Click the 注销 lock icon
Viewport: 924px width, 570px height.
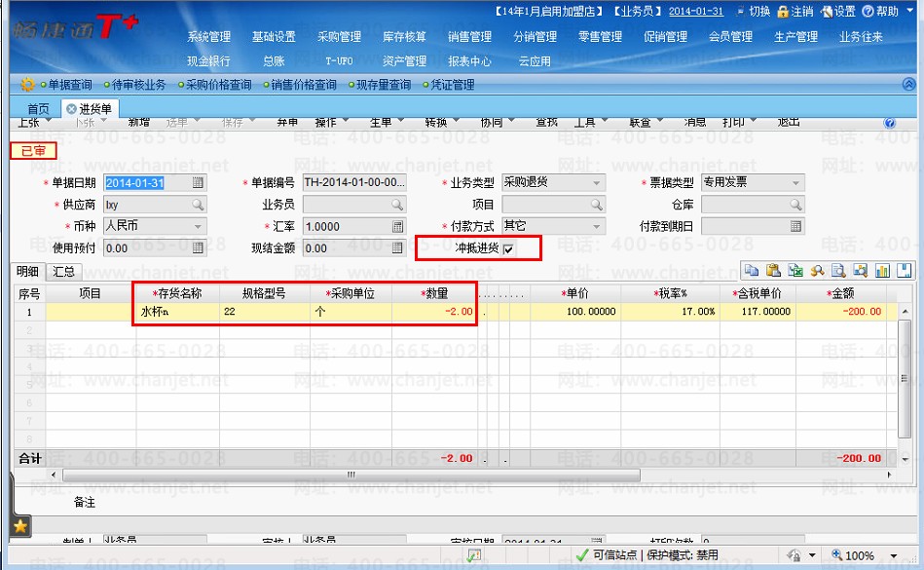(x=783, y=11)
